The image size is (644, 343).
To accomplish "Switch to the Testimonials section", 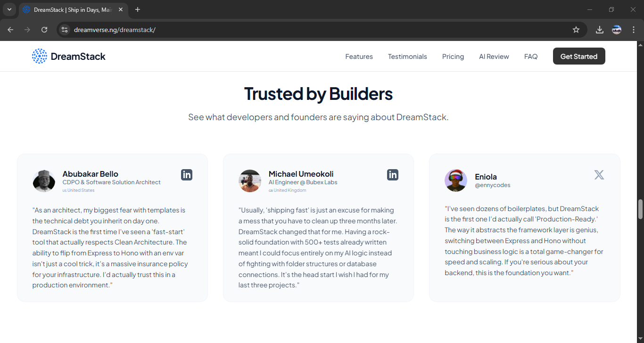I will click(407, 56).
